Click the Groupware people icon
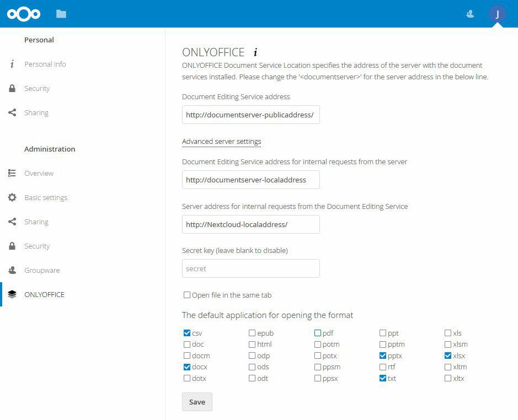The height and width of the screenshot is (420, 518). click(12, 270)
